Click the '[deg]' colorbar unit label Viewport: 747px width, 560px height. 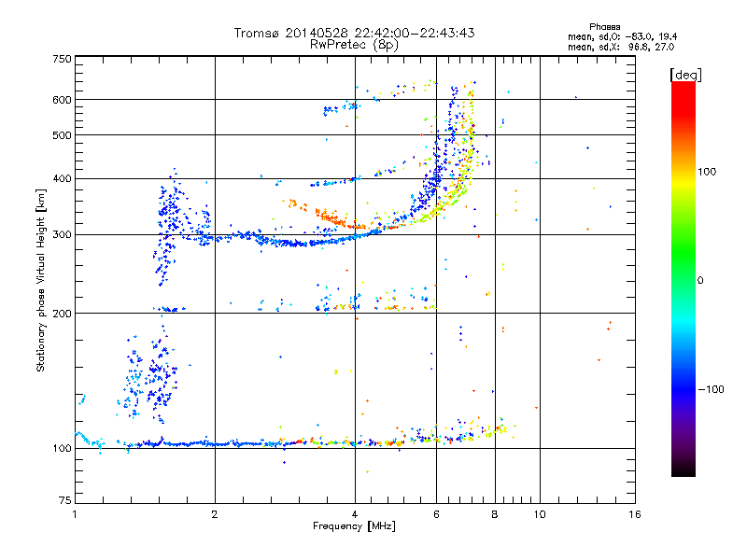click(685, 75)
